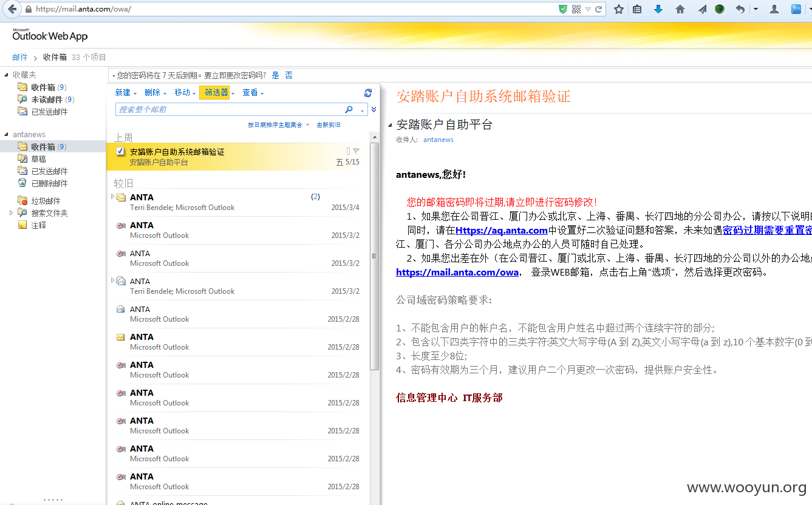The width and height of the screenshot is (812, 505).
Task: Open the address bar history dropdown arrow
Action: tap(588, 9)
